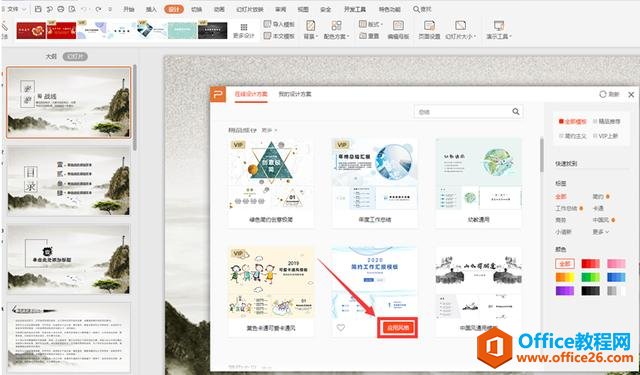Select VIP上新 filter option
The width and height of the screenshot is (640, 375).
(x=605, y=136)
